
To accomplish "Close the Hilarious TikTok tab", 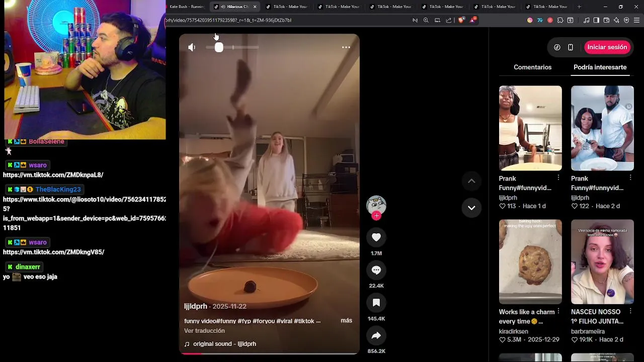I will (x=255, y=7).
